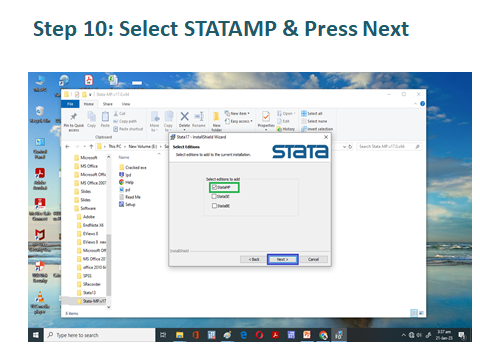The height and width of the screenshot is (360, 480).
Task: Open Explorer help via the question mark icon
Action: (x=422, y=104)
